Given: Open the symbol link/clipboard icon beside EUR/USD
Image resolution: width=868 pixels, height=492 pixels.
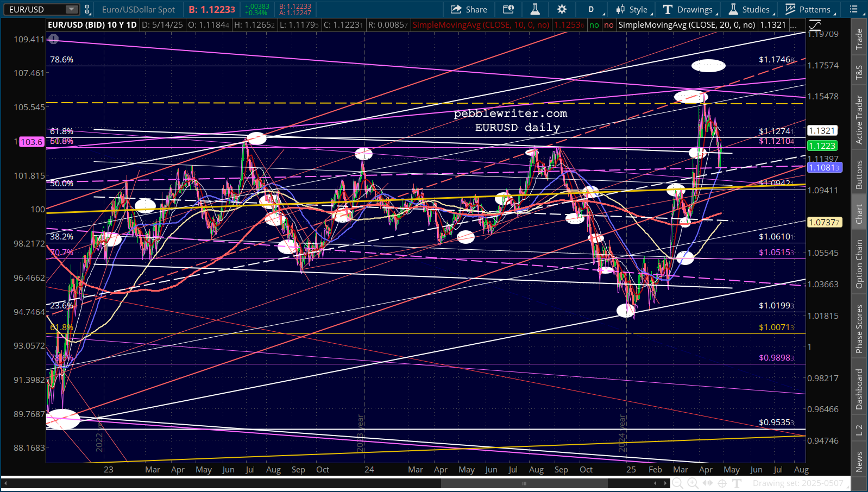Looking at the screenshot, I should point(87,9).
